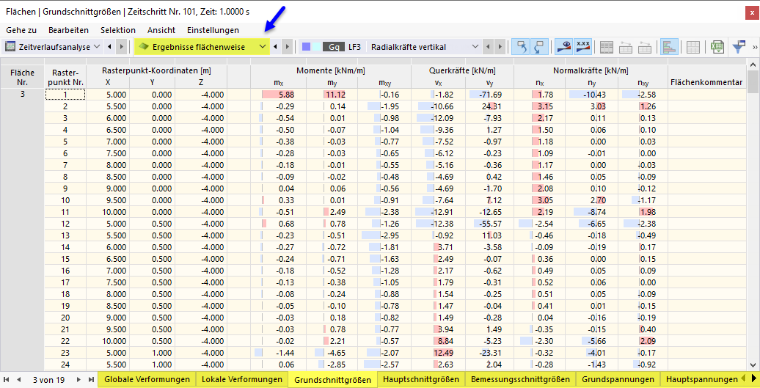This screenshot has width=760, height=388.
Task: Select vy value -71.69 cell
Action: pyautogui.click(x=489, y=94)
